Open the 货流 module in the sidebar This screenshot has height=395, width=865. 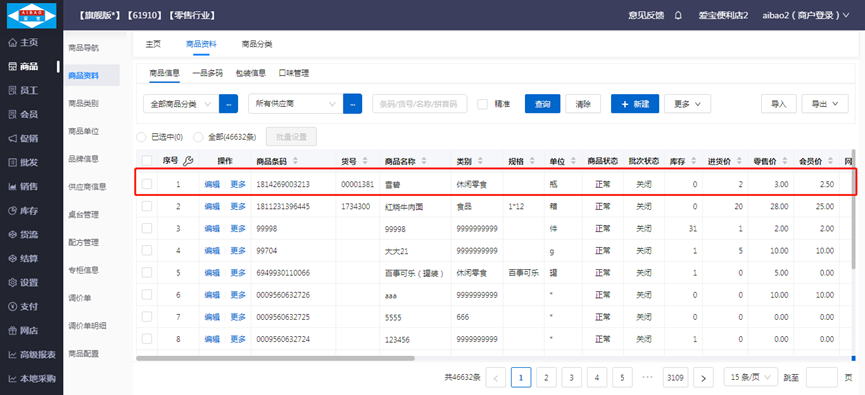tap(23, 234)
